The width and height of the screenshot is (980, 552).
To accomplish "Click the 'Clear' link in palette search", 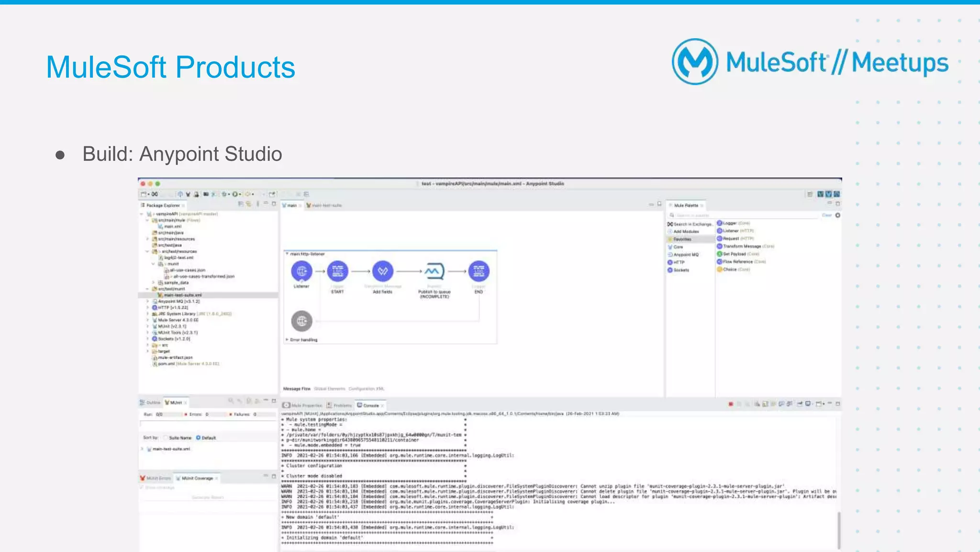I will [826, 215].
